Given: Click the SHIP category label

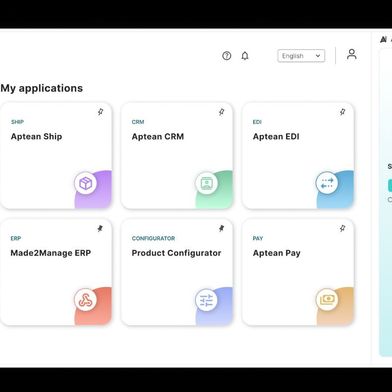Looking at the screenshot, I should (x=17, y=122).
